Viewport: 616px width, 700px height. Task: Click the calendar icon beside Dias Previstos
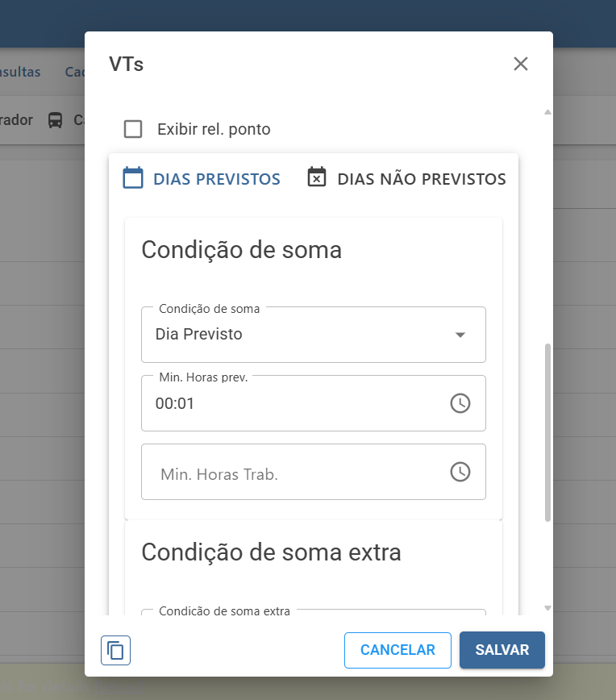click(133, 177)
